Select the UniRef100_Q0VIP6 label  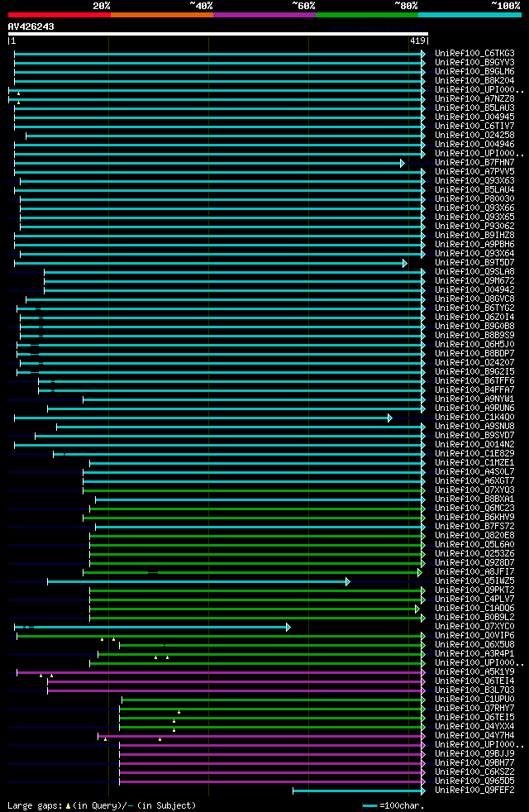tap(474, 637)
